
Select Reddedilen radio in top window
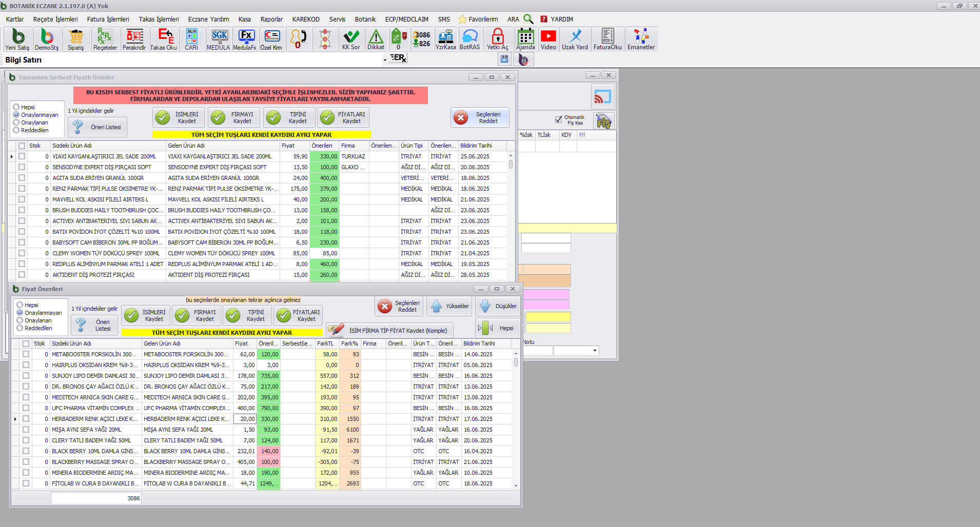pos(16,130)
